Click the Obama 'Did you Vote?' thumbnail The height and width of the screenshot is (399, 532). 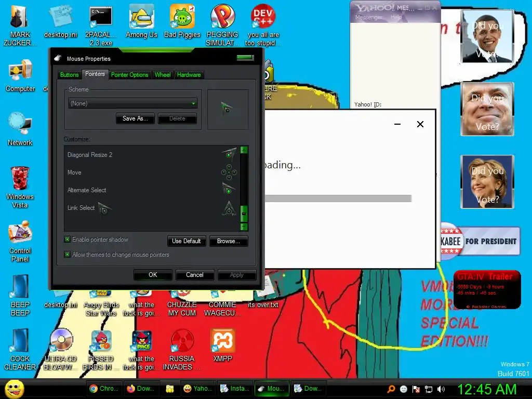[487, 36]
